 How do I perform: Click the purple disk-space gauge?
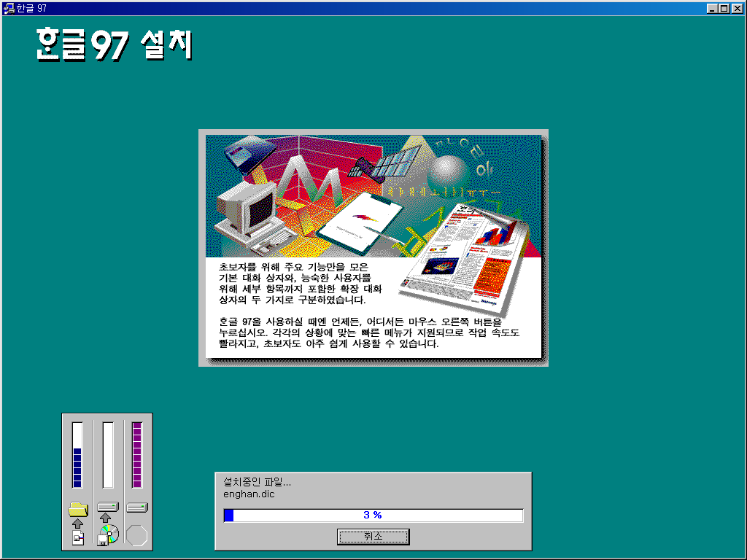(137, 455)
